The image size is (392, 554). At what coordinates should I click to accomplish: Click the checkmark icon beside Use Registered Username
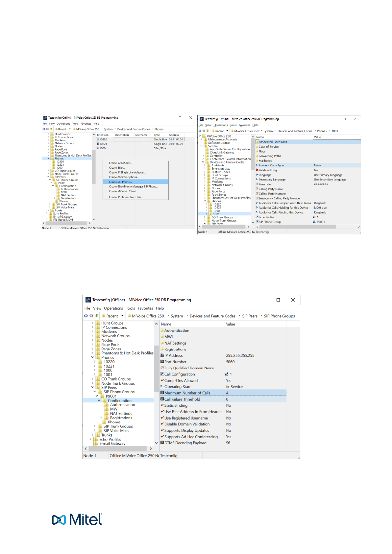pyautogui.click(x=162, y=418)
